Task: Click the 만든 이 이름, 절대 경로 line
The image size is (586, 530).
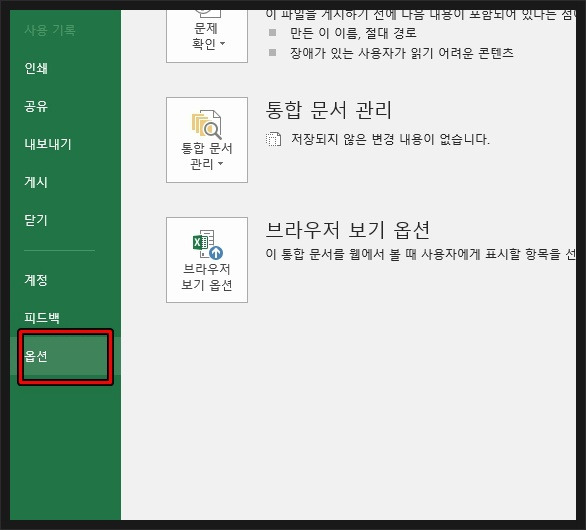Action: click(x=353, y=33)
